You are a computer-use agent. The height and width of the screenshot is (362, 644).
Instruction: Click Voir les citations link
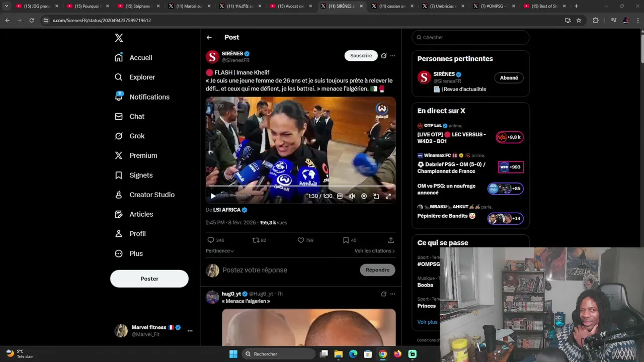coord(374,251)
